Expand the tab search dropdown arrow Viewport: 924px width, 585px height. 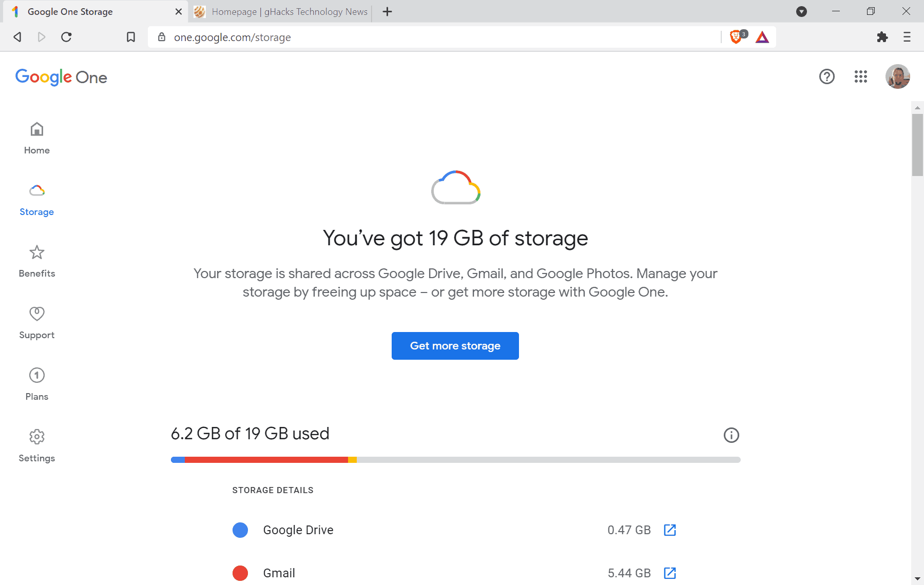click(801, 12)
